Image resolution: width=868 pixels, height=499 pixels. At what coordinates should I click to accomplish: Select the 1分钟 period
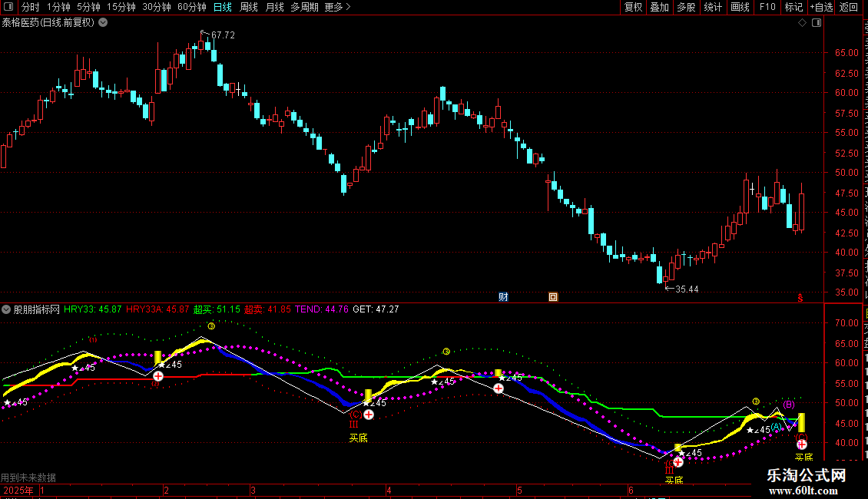(x=58, y=7)
